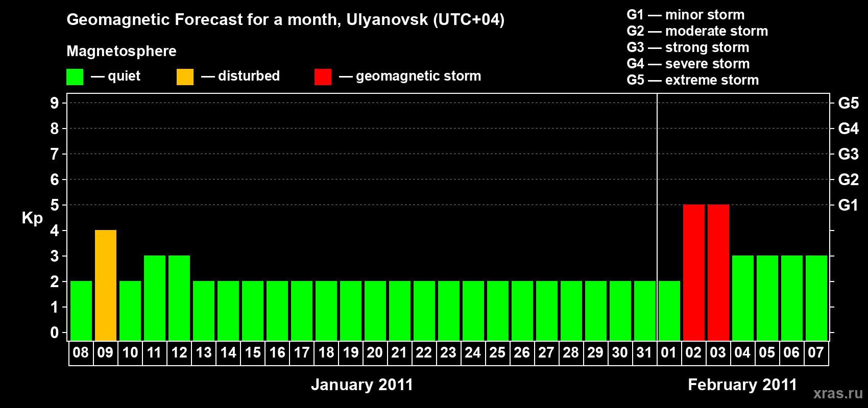This screenshot has height=408, width=868.
Task: Click Kp axis value 5
Action: tap(55, 205)
